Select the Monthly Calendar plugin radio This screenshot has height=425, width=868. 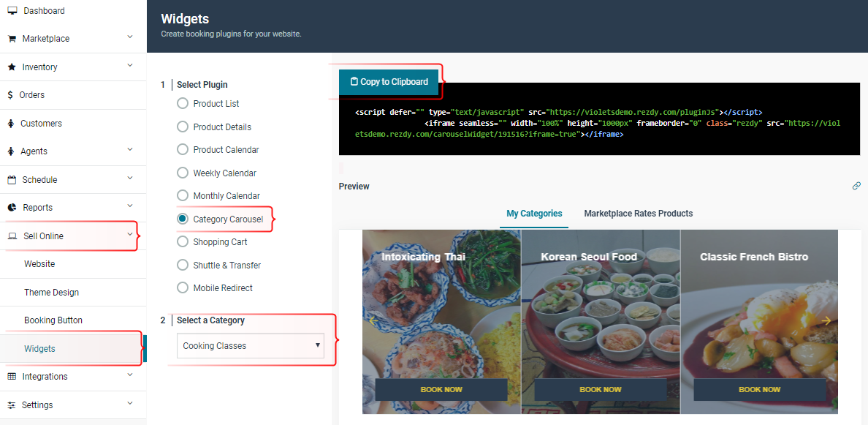pos(183,195)
